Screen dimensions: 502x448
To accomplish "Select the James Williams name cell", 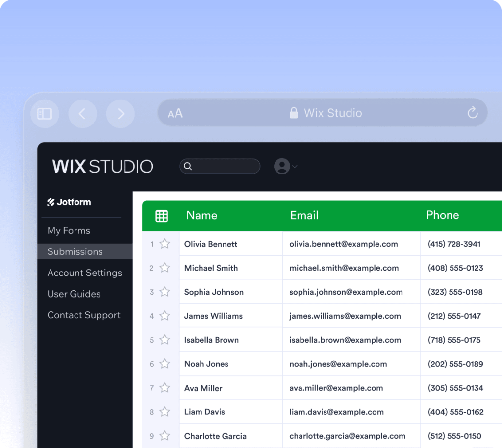I will [x=231, y=316].
